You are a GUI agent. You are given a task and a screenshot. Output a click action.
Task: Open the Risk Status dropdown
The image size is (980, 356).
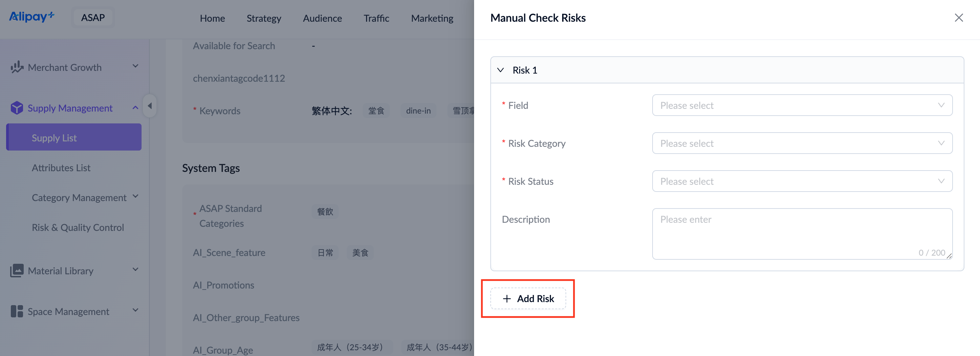(x=802, y=181)
